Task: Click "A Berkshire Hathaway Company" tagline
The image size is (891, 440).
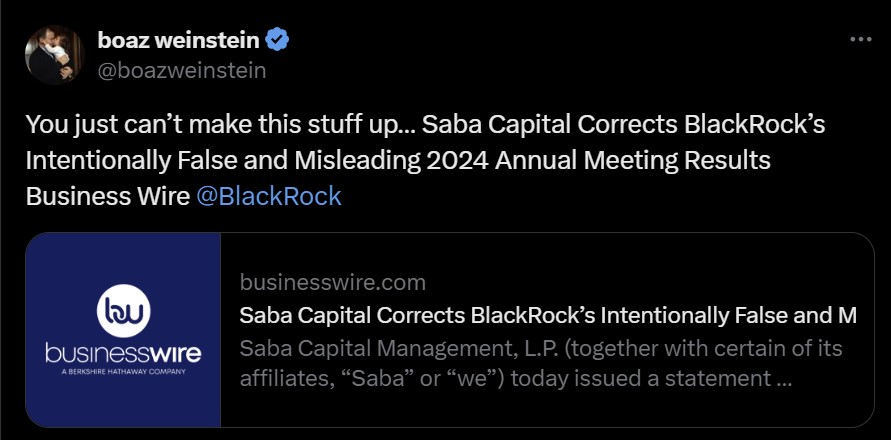Action: [x=123, y=373]
